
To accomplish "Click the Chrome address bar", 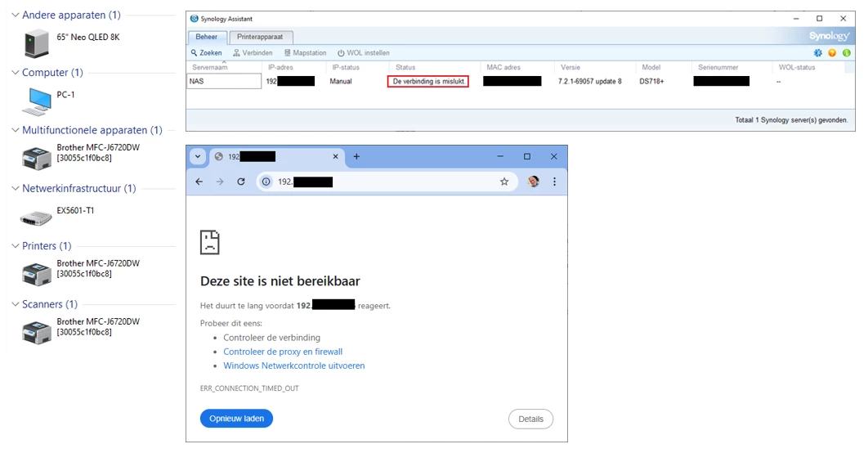I will click(x=387, y=182).
